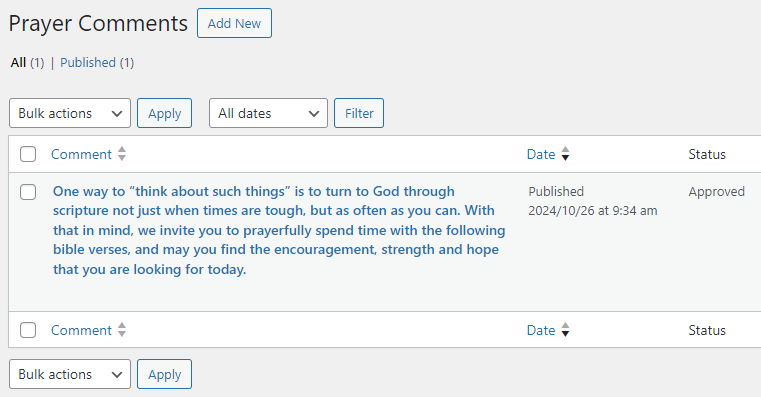Click sort arrows beside header Comment

tap(122, 154)
